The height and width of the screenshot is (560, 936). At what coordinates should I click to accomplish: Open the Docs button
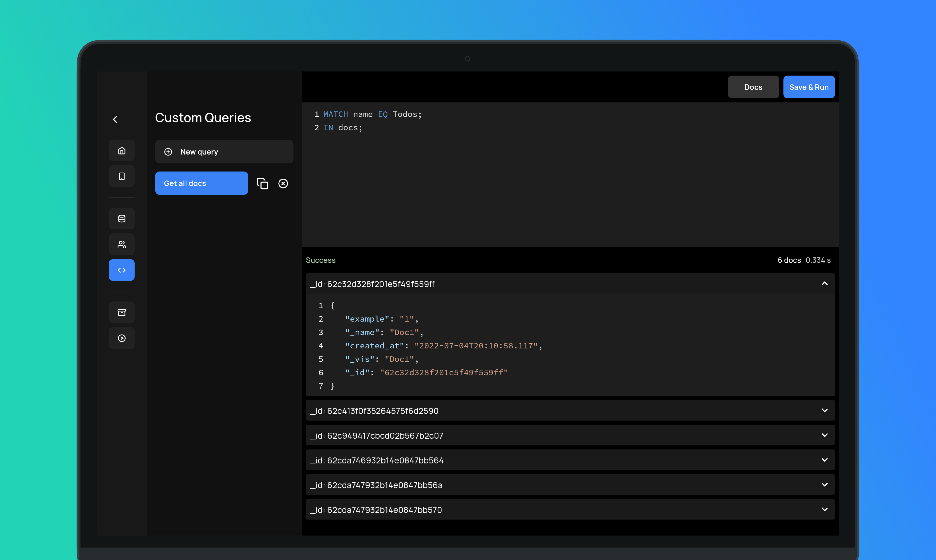pyautogui.click(x=753, y=87)
